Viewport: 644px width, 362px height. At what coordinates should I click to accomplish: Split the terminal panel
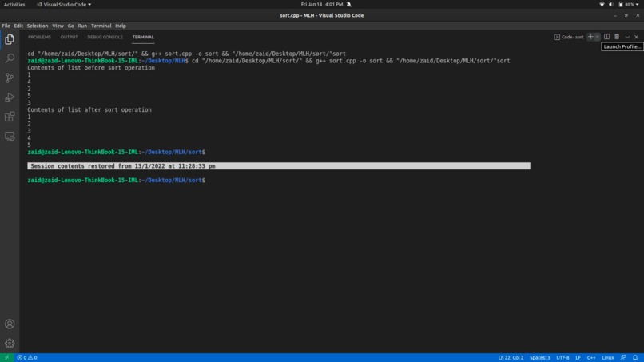(606, 37)
